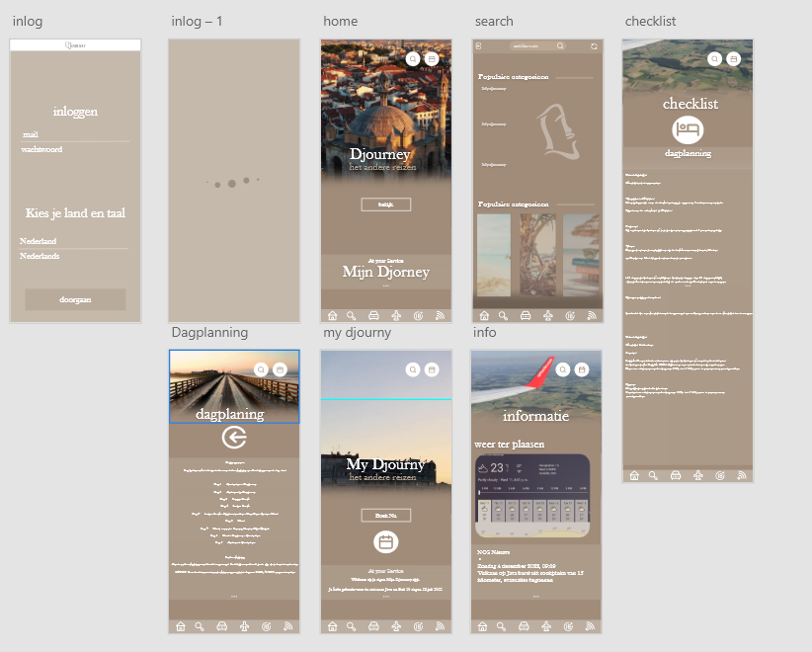Click airplane icon in Dagplanning artboard bottom bar
Image resolution: width=812 pixels, height=652 pixels.
tap(244, 626)
